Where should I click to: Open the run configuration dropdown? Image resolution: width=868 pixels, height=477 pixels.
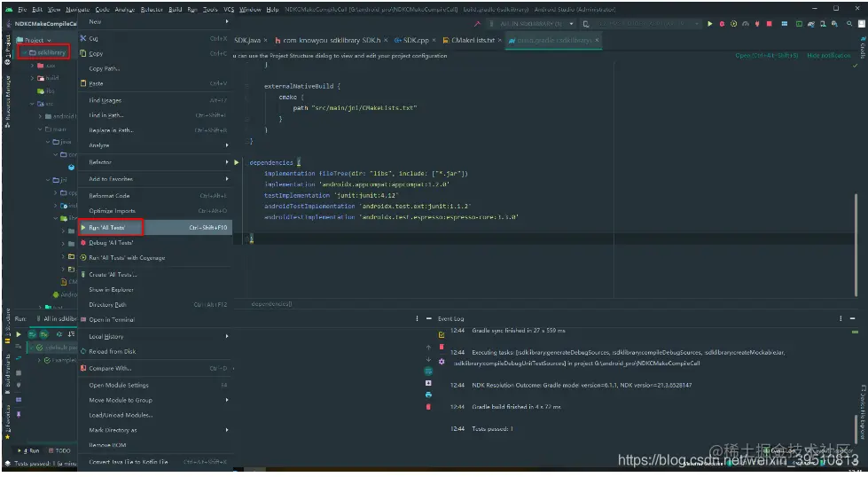coord(530,24)
